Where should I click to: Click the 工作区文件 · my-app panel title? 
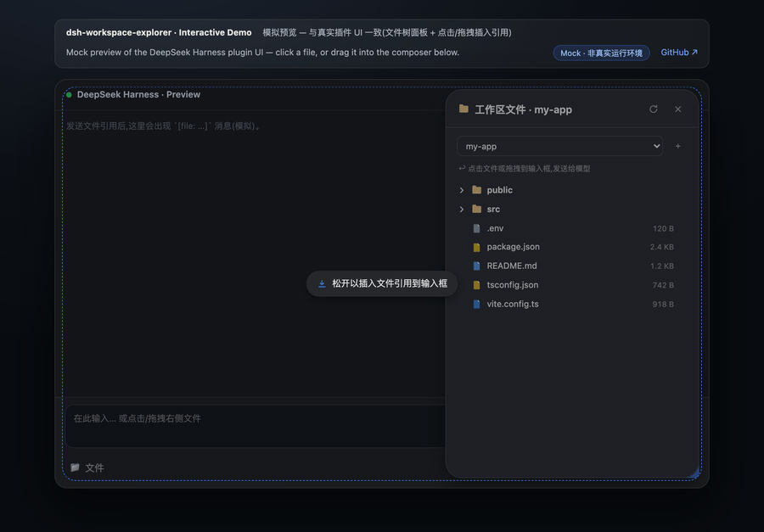[x=523, y=109]
